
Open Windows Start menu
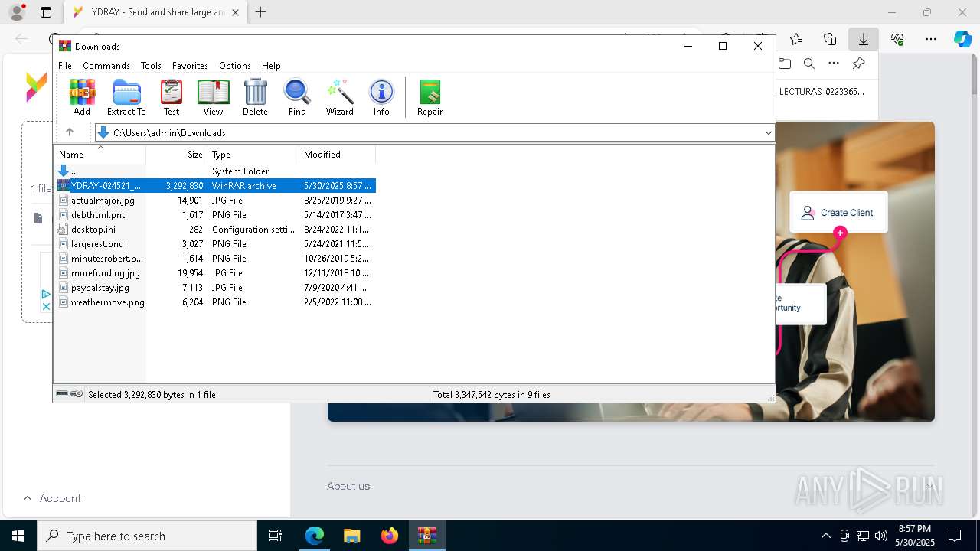[18, 536]
